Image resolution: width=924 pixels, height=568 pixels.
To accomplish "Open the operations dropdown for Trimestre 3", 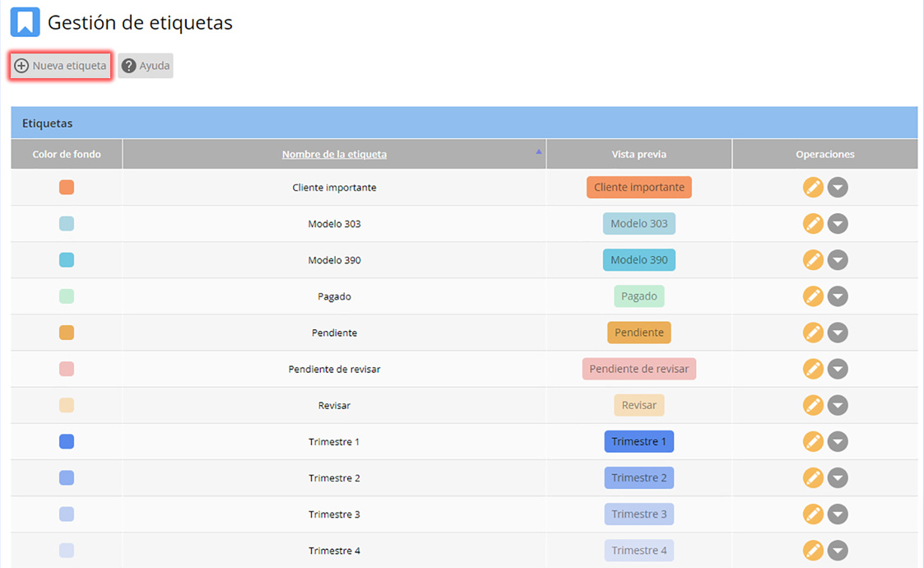I will [838, 514].
